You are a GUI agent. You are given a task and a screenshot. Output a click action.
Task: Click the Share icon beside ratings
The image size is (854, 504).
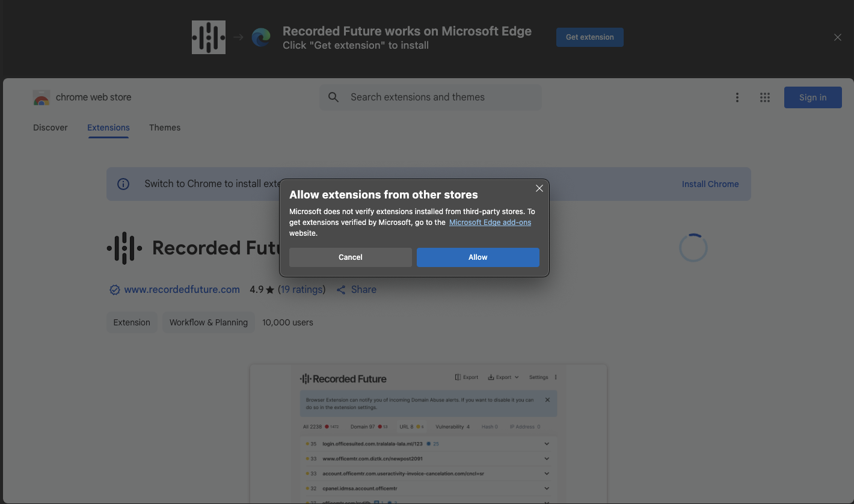coord(341,290)
